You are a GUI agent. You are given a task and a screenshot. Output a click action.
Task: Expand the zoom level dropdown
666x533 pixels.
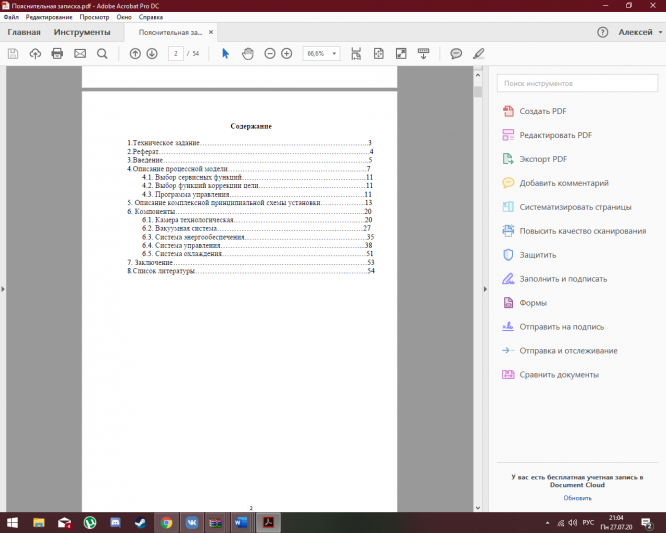[x=334, y=54]
